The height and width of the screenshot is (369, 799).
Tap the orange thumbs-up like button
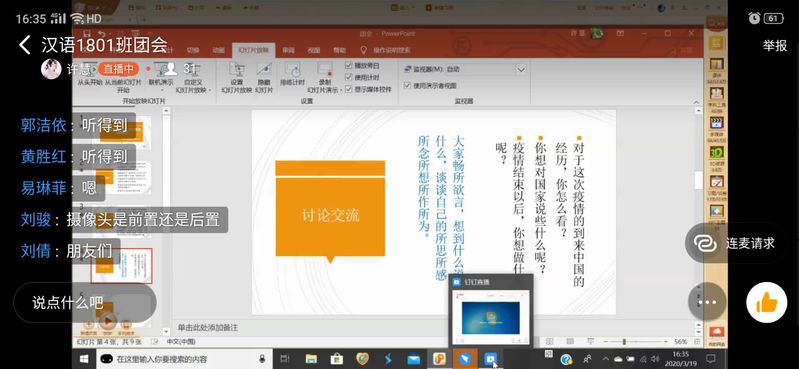click(x=766, y=303)
